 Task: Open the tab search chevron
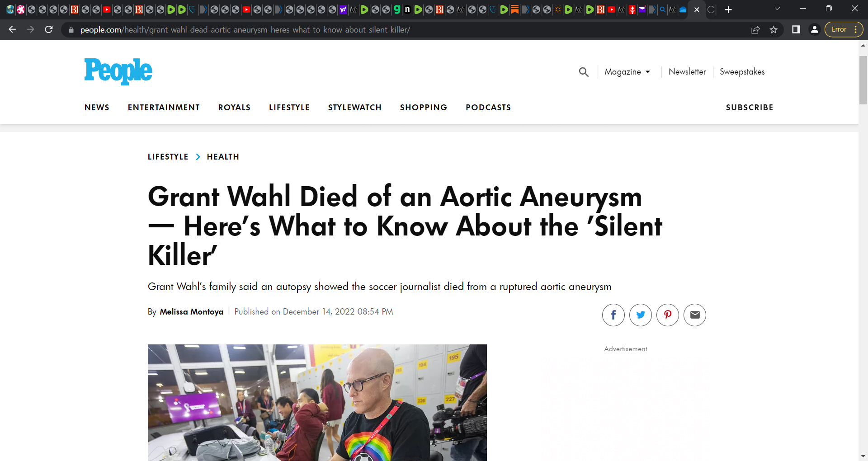point(777,9)
